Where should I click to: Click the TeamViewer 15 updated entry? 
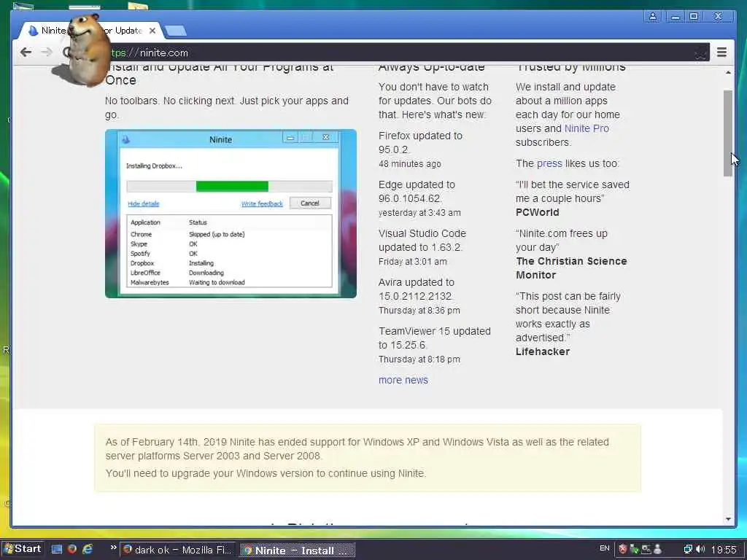[435, 338]
